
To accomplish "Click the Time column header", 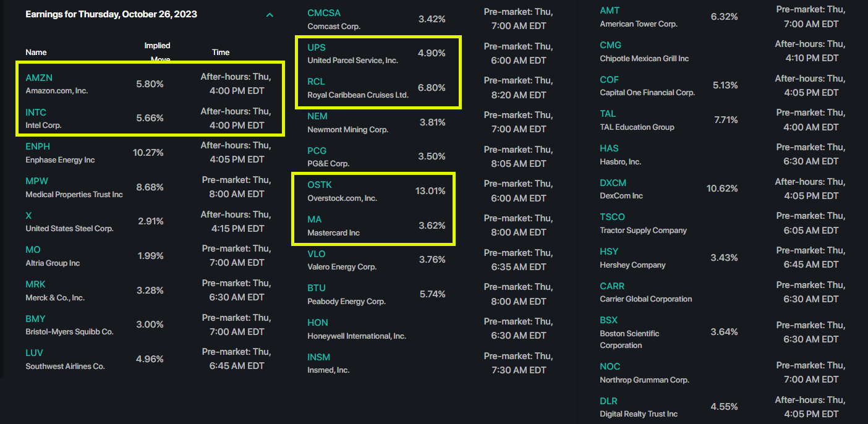I will click(221, 53).
